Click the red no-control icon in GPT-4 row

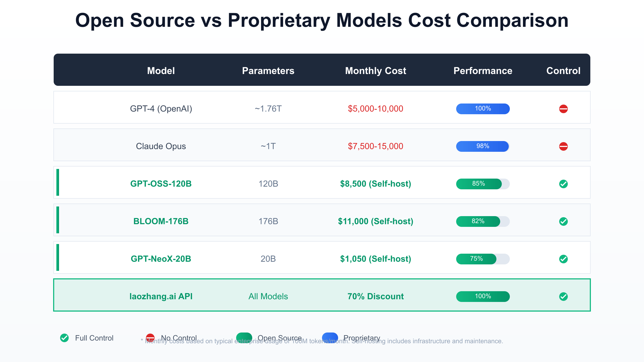point(563,109)
